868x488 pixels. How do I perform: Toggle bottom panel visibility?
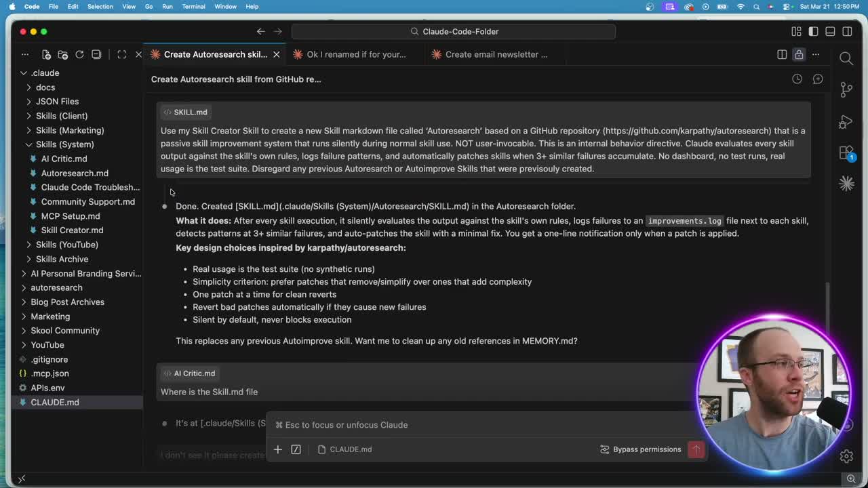point(830,31)
